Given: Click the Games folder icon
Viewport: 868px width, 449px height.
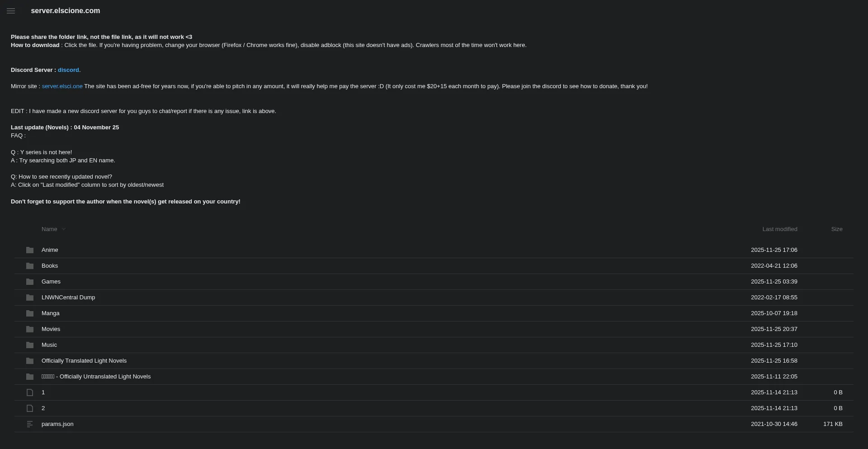Looking at the screenshot, I should [x=30, y=282].
